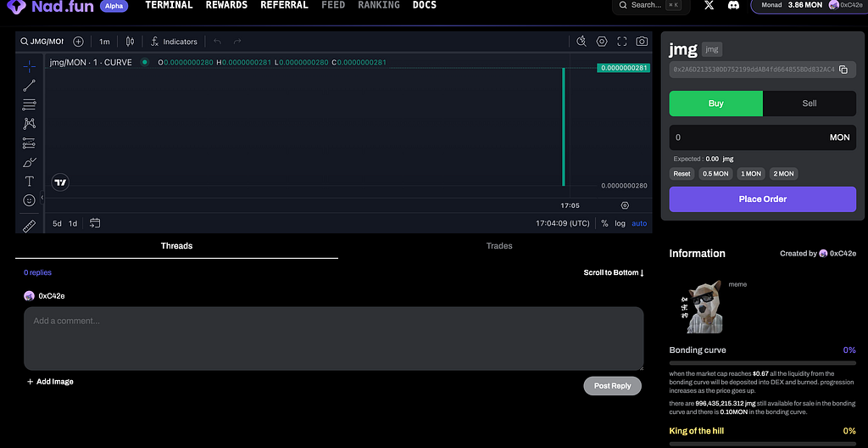The image size is (868, 448).
Task: Set chart range to 5d
Action: click(57, 223)
